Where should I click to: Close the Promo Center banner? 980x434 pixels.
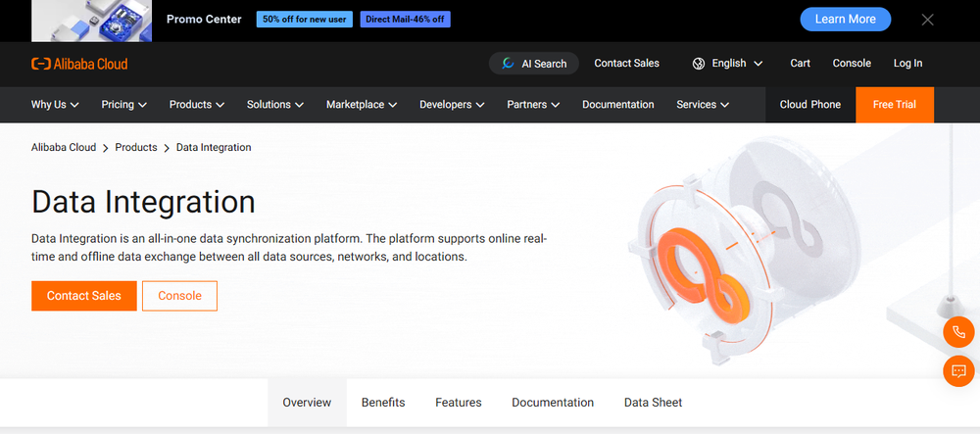(927, 20)
